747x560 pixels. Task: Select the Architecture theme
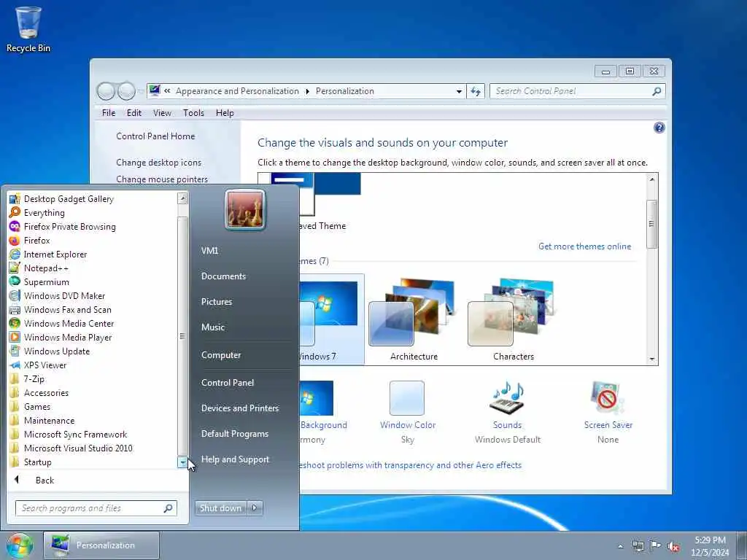tap(414, 320)
